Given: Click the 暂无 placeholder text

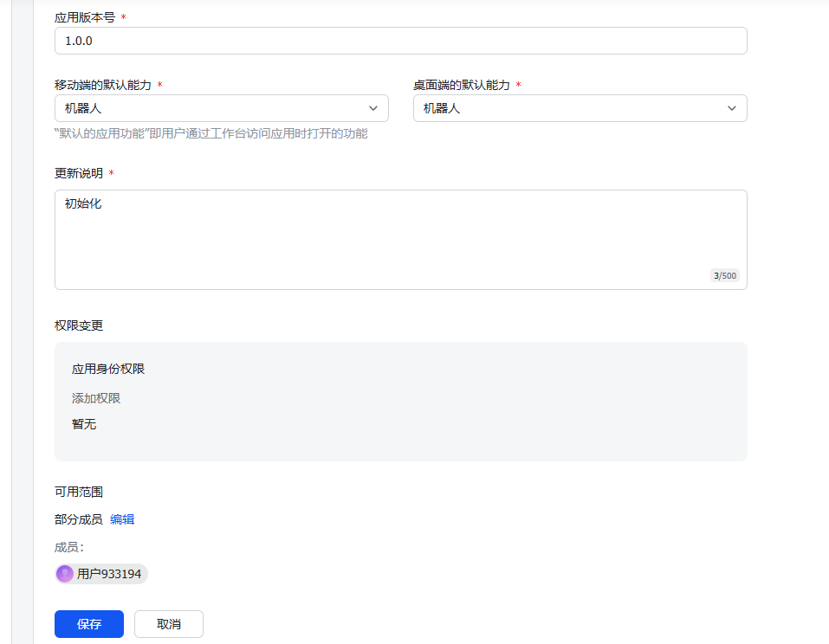Looking at the screenshot, I should pyautogui.click(x=84, y=424).
